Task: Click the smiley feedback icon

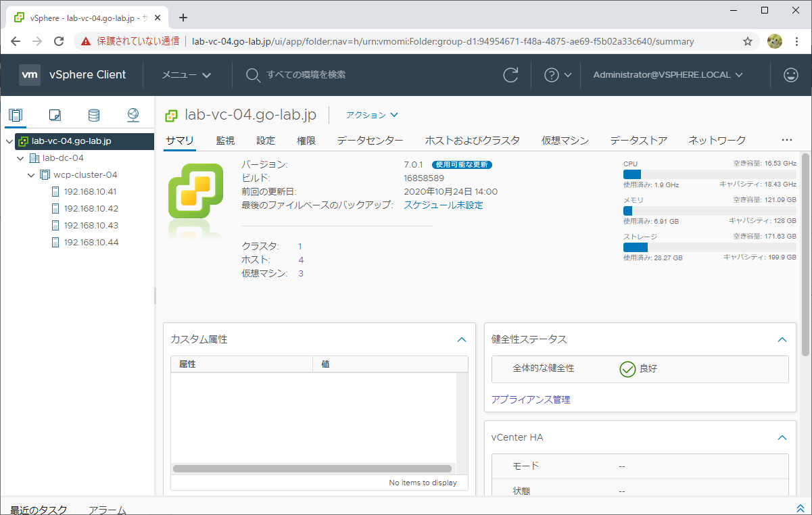Action: 791,75
